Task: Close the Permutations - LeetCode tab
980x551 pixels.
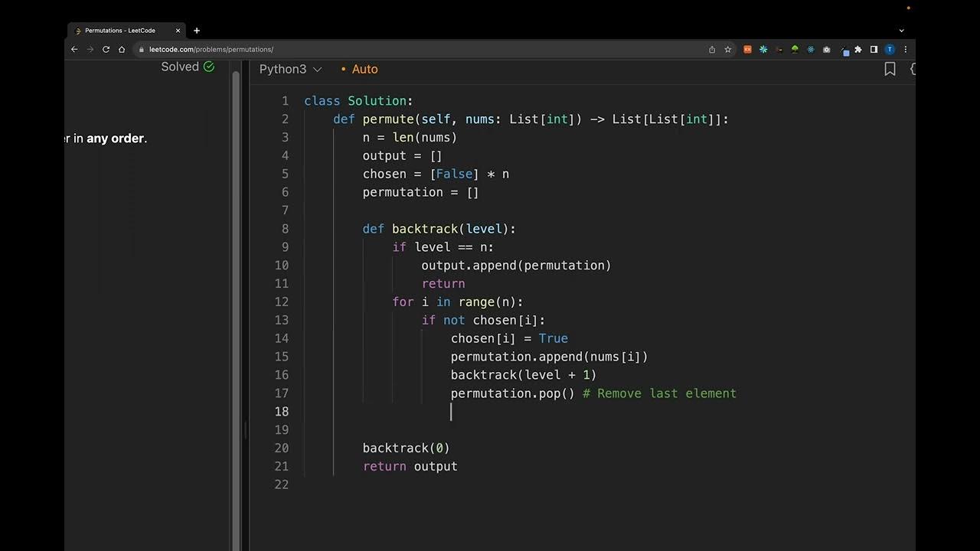Action: pos(178,31)
